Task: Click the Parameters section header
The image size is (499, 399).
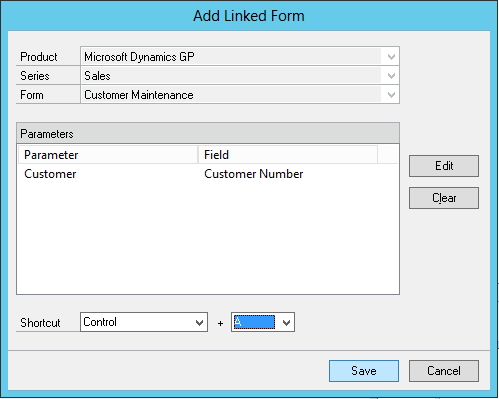Action: pos(208,134)
